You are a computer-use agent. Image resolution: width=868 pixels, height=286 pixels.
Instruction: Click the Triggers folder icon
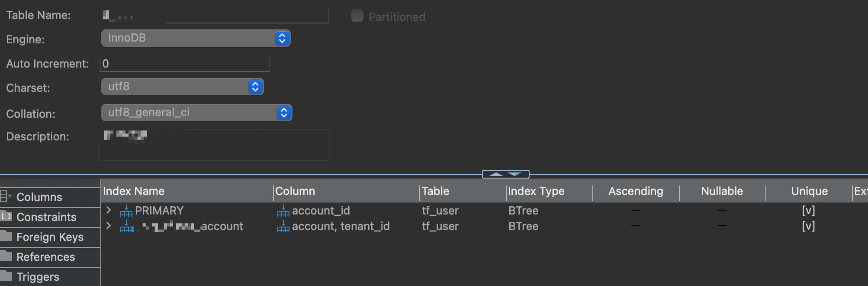click(6, 276)
